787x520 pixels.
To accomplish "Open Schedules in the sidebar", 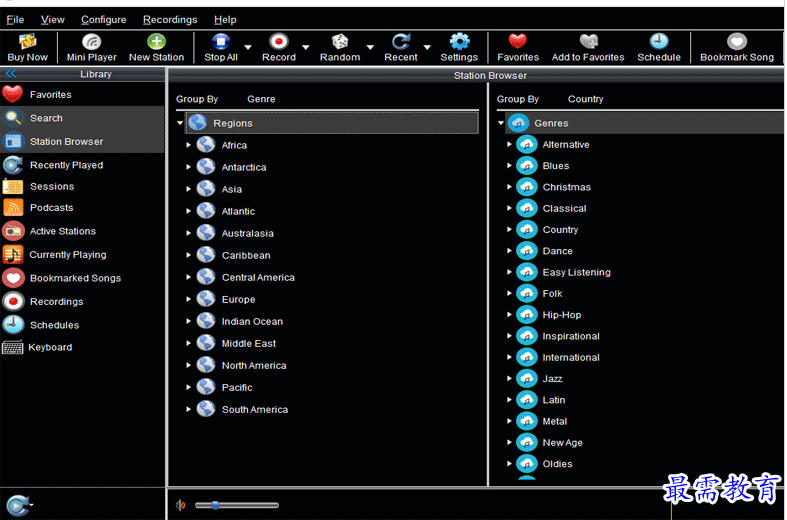I will pos(82,325).
